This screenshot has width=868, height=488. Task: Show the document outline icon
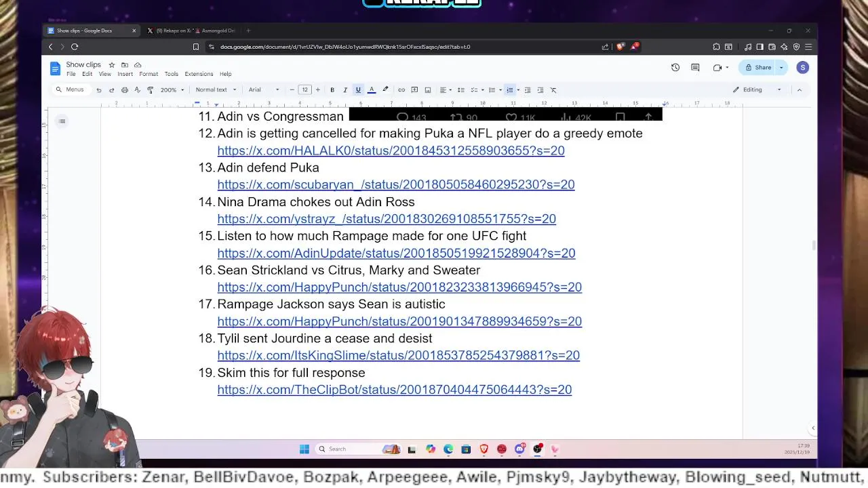pyautogui.click(x=62, y=121)
